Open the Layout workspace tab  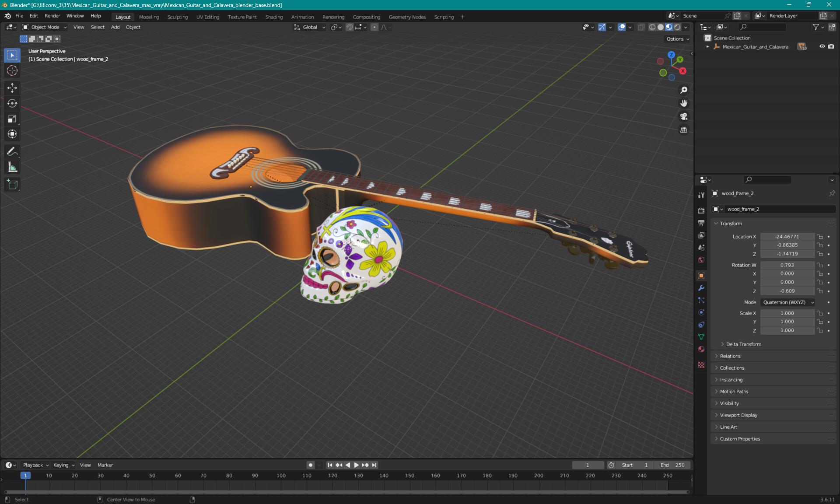pos(122,16)
